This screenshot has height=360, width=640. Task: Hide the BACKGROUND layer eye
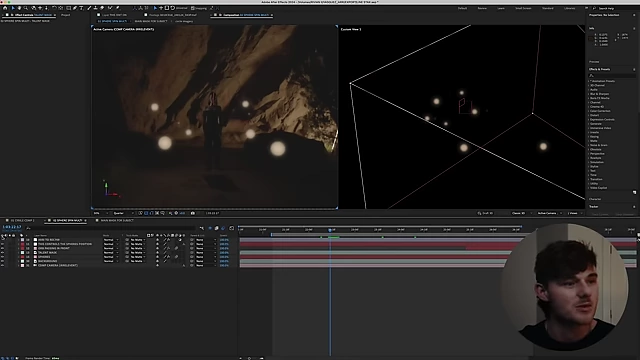2,261
